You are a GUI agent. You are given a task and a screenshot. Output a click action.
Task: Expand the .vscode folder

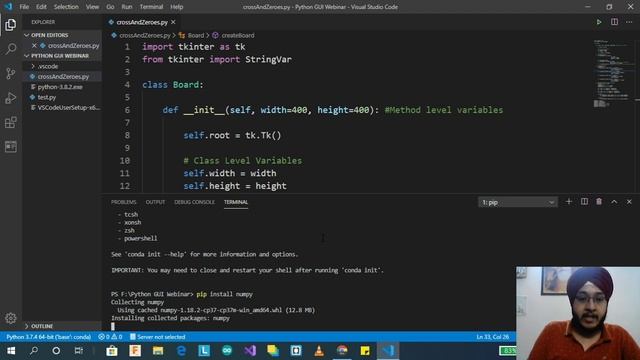(x=48, y=66)
